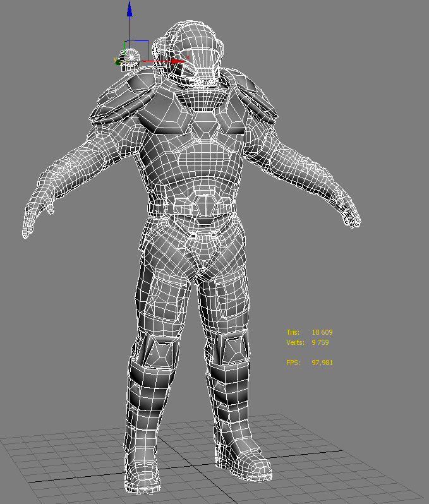Click the FPS value 97,981
The width and height of the screenshot is (429, 504).
(322, 363)
